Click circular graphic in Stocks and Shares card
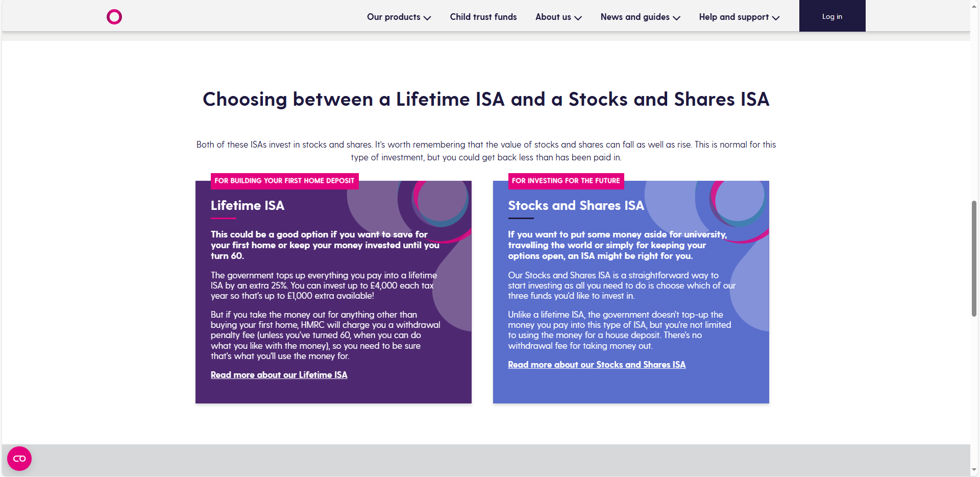The width and height of the screenshot is (980, 477). point(739,201)
